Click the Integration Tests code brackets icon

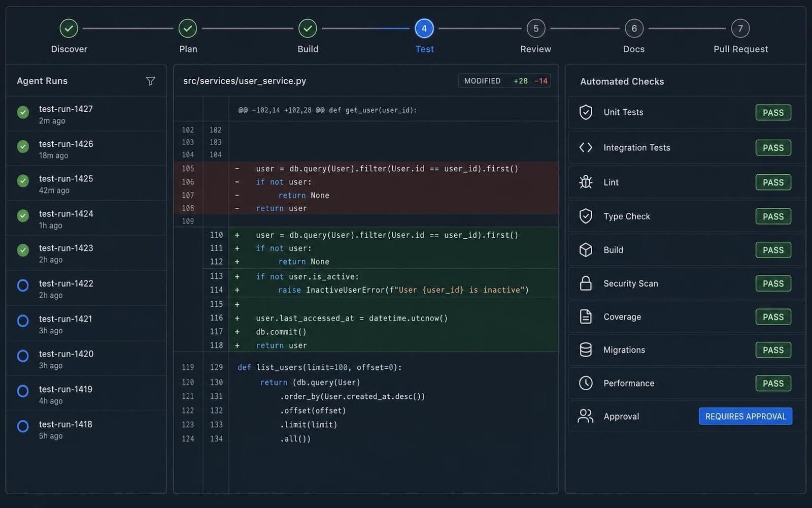tap(586, 147)
